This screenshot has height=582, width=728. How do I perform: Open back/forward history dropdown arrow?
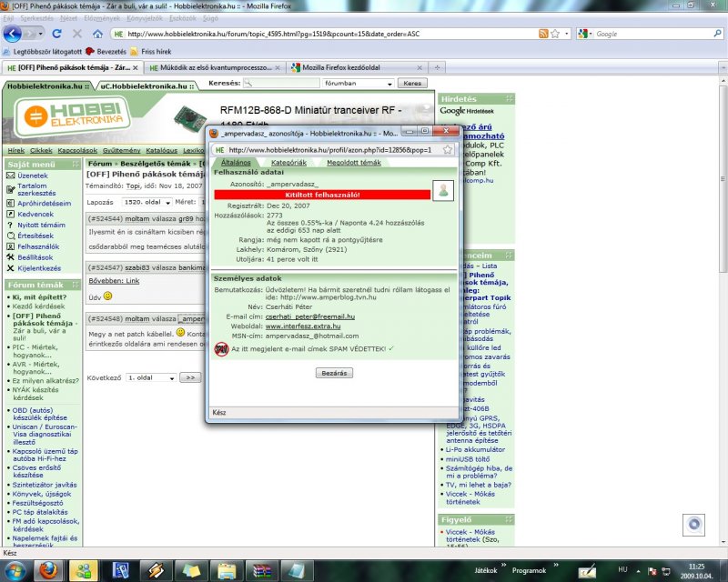tap(40, 34)
